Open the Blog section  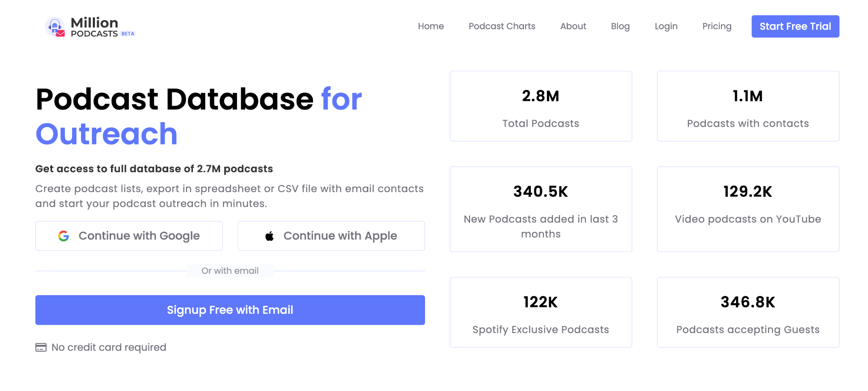tap(620, 26)
